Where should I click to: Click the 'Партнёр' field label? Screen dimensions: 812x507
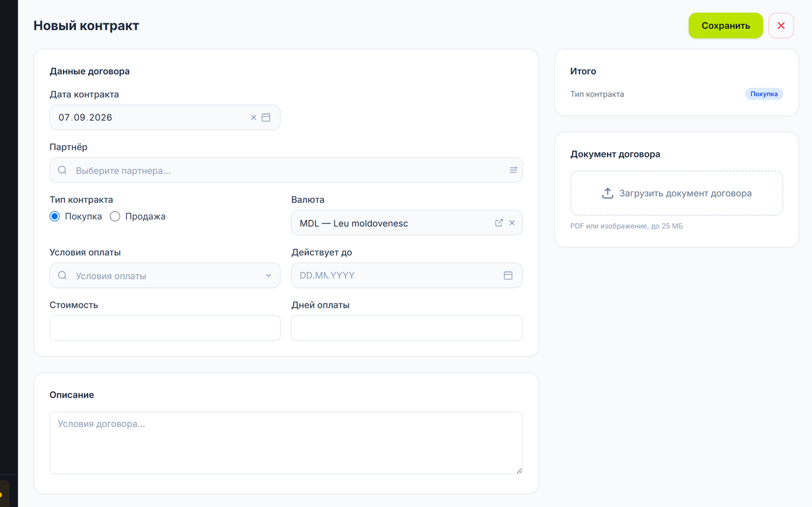pyautogui.click(x=68, y=147)
